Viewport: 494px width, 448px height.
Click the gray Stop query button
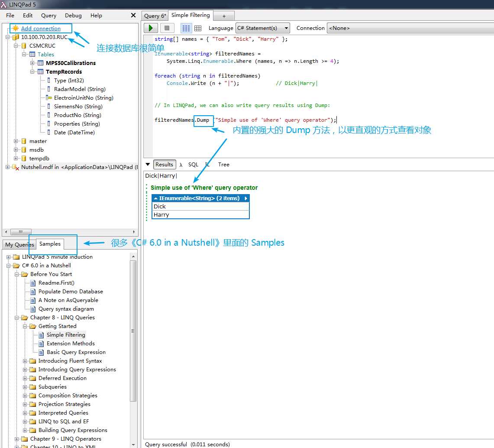pos(167,28)
